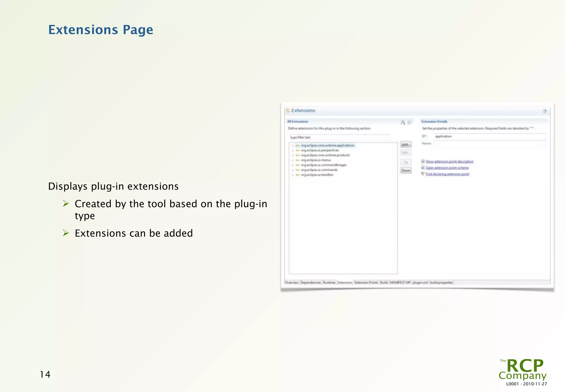Click the Down button
The image size is (565, 392).
[406, 170]
